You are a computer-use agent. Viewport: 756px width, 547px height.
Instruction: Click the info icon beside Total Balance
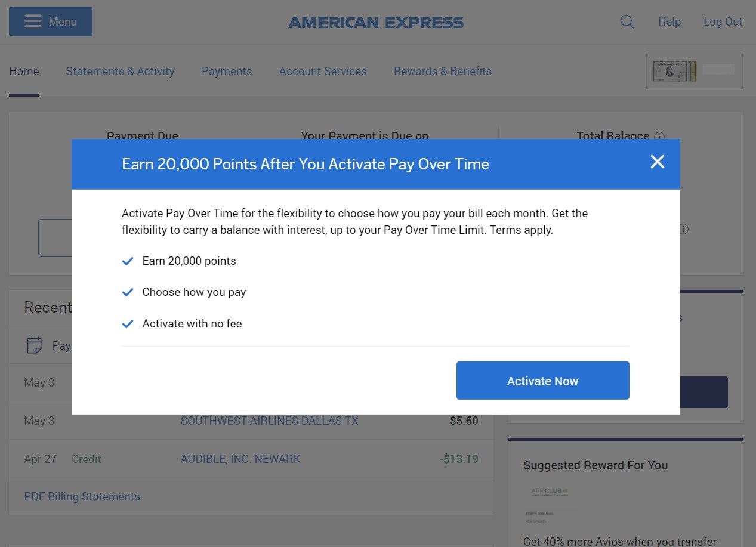(659, 136)
